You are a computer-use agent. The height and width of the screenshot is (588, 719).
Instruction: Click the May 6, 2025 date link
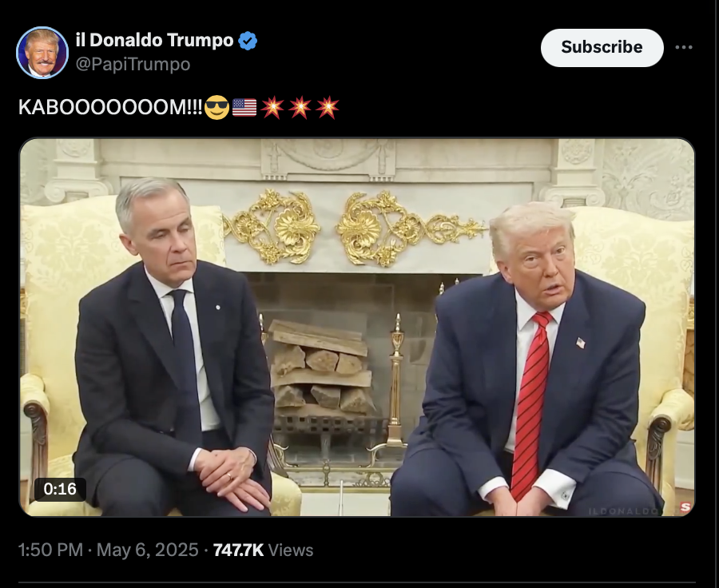pos(147,550)
